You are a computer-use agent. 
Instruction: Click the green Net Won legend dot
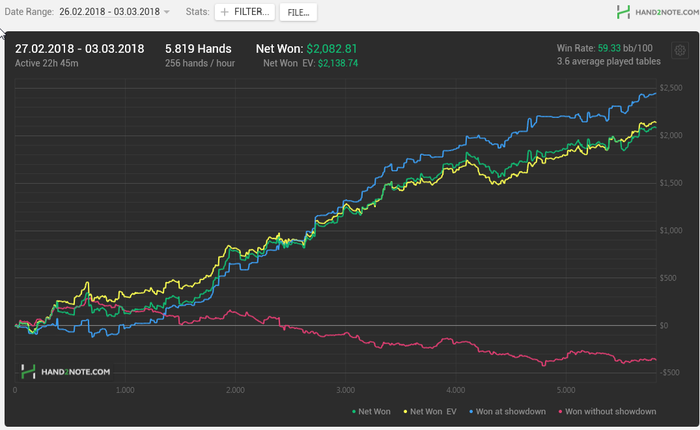[354, 412]
